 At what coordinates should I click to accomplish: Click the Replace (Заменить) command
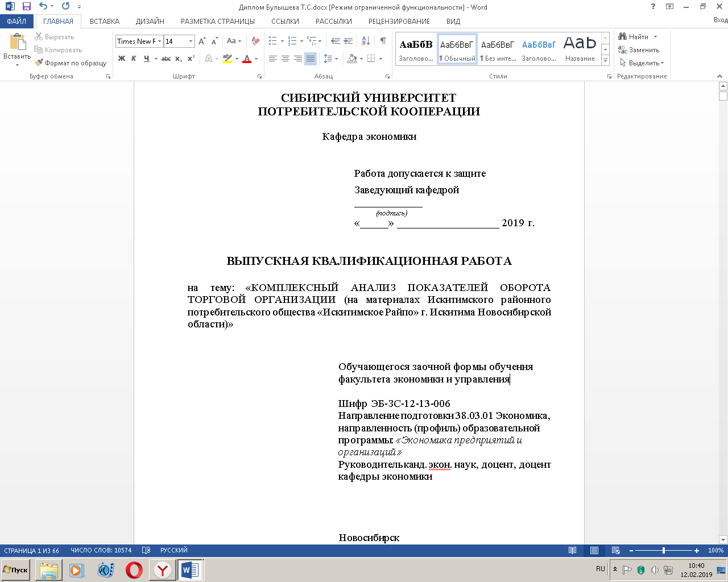pyautogui.click(x=639, y=50)
